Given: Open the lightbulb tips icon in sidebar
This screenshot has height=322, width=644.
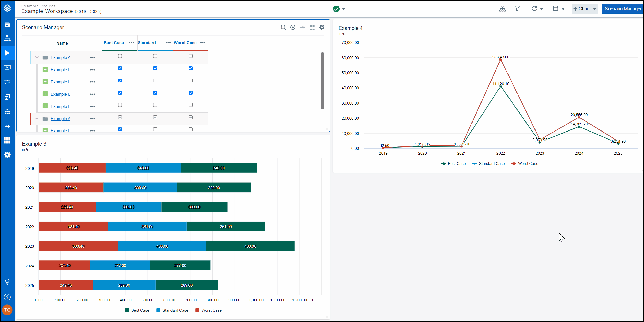Looking at the screenshot, I should pyautogui.click(x=7, y=282).
